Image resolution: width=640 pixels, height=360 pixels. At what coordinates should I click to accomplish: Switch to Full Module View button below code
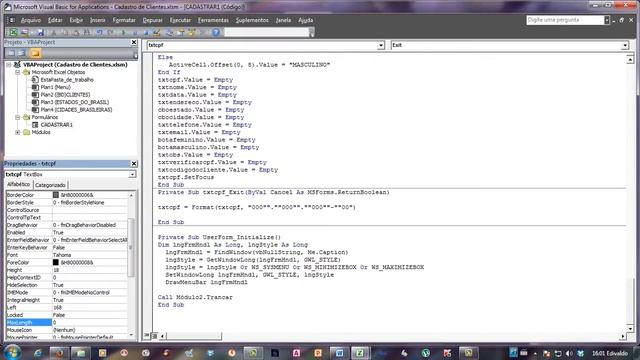coord(154,336)
